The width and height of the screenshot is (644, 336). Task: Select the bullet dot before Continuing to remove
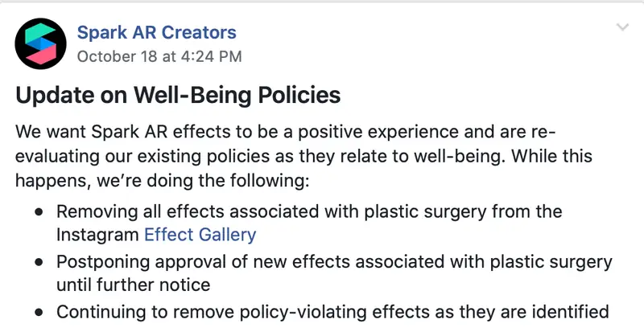coord(39,312)
